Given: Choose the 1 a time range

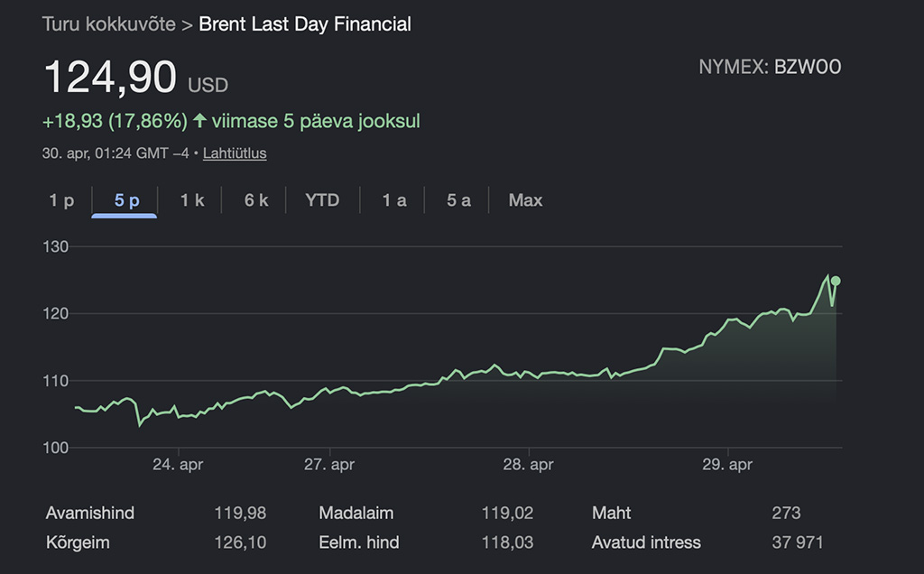Looking at the screenshot, I should point(393,200).
